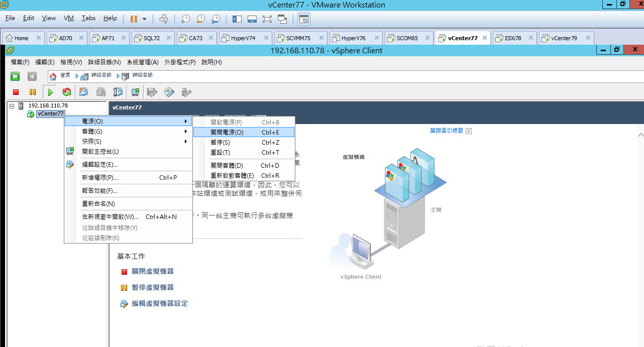Click the Workstation pause VM button
Screen dimensions: 644x347
click(x=134, y=19)
